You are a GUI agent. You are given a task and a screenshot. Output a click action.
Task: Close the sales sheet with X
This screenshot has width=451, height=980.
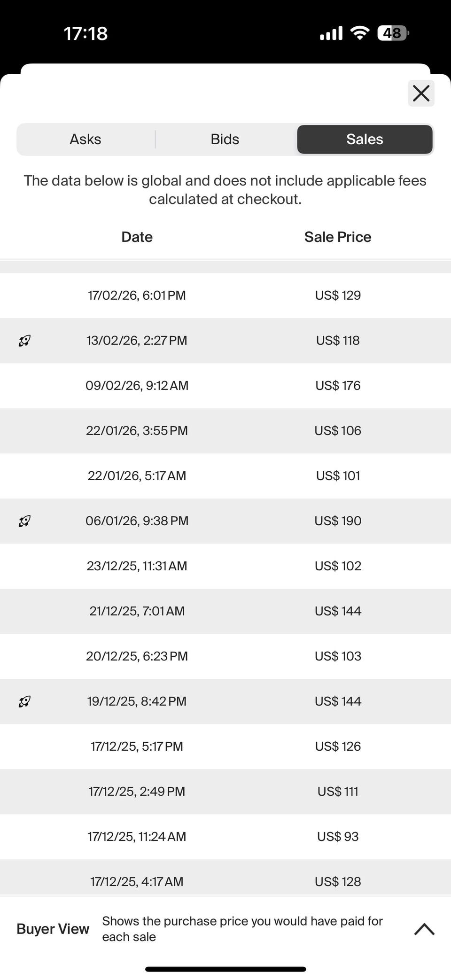coord(421,93)
